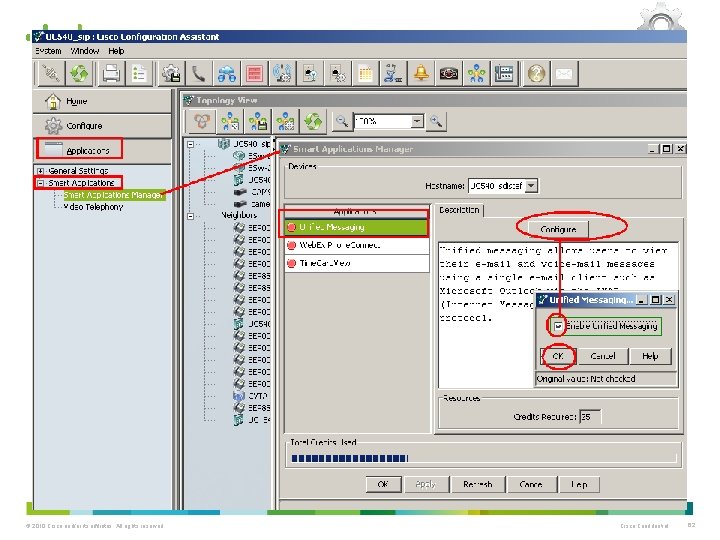Viewport: 720px width, 540px height.
Task: Click Cancel at bottom of Smart Applications Manager
Action: point(531,484)
